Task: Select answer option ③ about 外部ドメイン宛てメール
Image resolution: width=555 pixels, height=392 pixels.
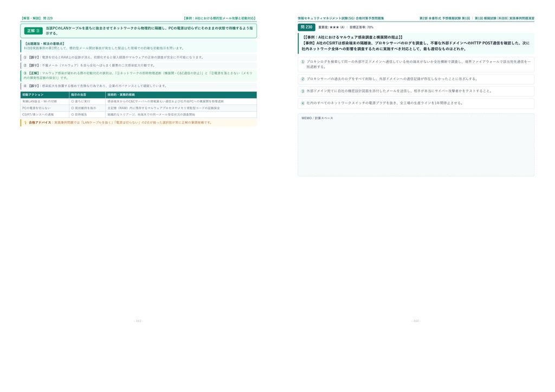Action: point(416,91)
